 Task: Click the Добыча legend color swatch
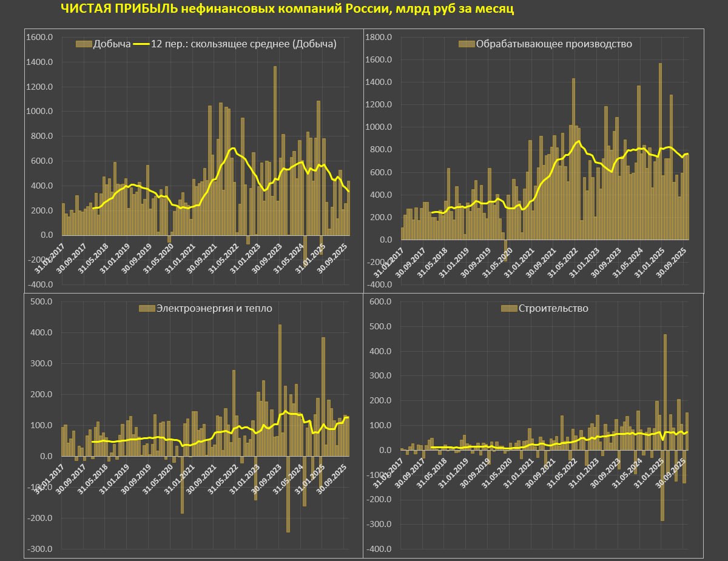point(84,44)
